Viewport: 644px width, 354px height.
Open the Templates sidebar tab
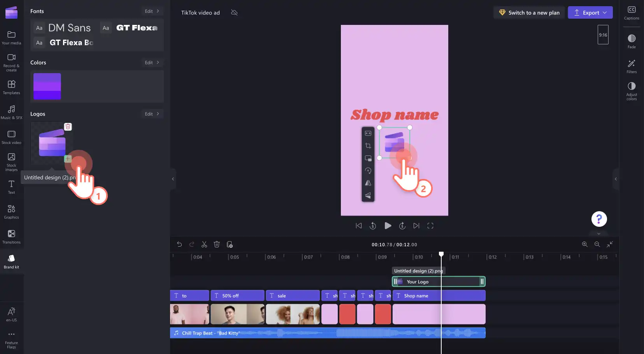(11, 87)
